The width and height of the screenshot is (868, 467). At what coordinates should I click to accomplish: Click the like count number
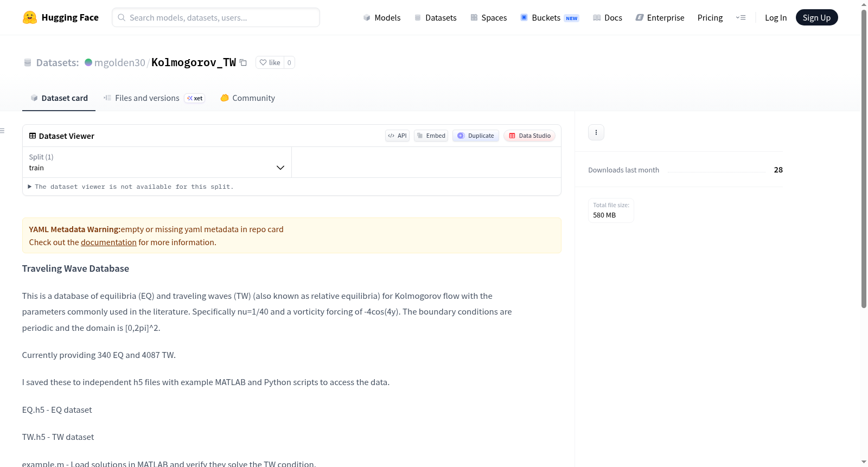pos(289,63)
